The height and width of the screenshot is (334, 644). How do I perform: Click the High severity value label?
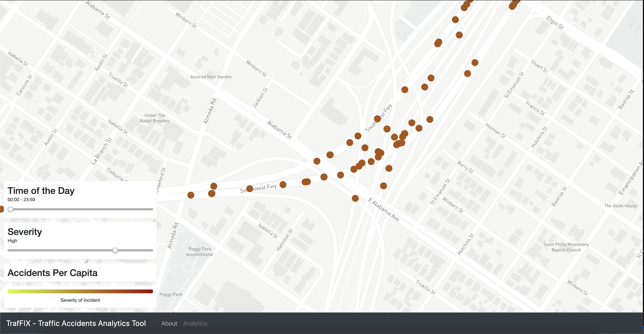12,241
